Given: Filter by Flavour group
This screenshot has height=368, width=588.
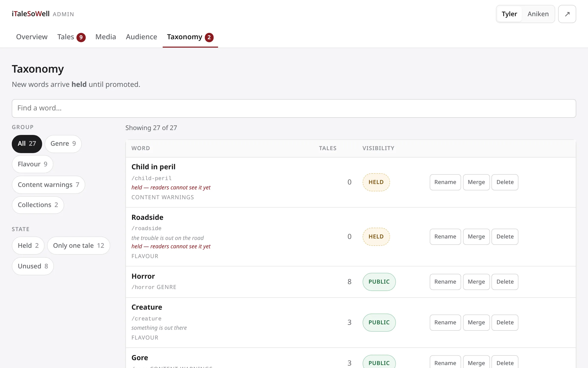Looking at the screenshot, I should pyautogui.click(x=33, y=164).
